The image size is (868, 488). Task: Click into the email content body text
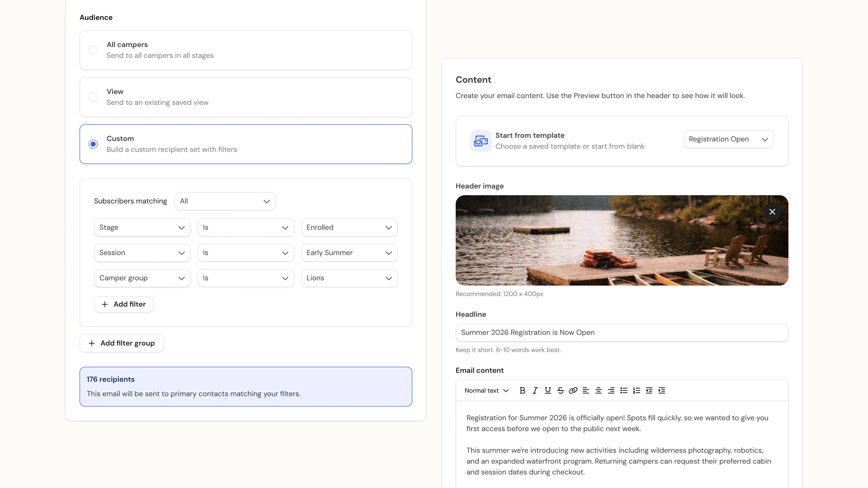(x=622, y=445)
